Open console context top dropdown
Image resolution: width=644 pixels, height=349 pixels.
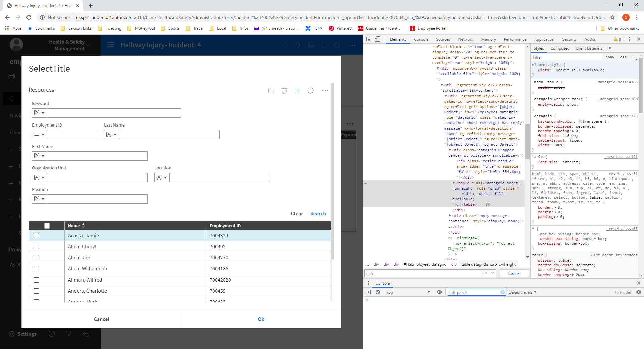[408, 292]
